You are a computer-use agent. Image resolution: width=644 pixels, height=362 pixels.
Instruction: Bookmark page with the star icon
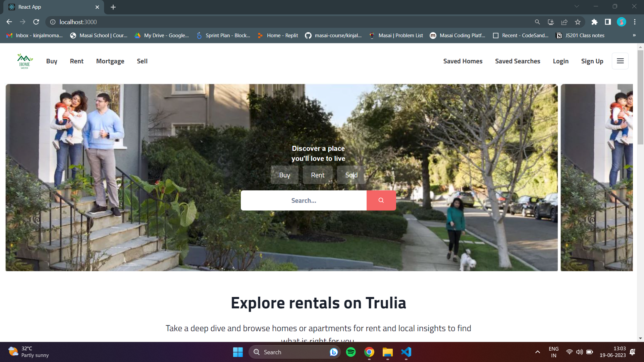click(x=578, y=22)
